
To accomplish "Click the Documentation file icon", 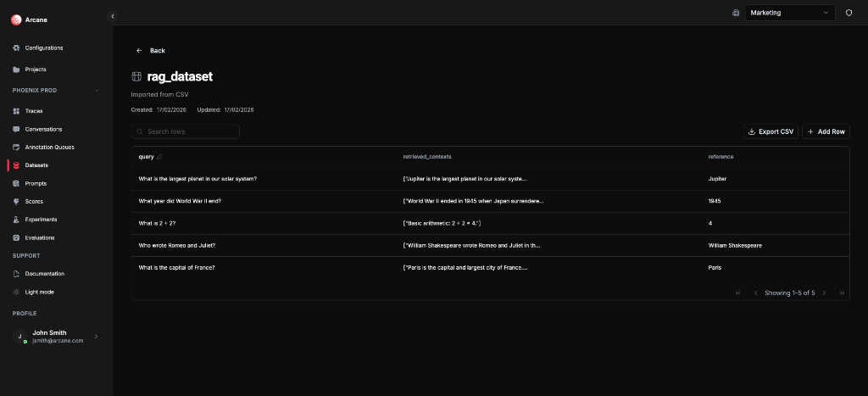I will coord(16,274).
